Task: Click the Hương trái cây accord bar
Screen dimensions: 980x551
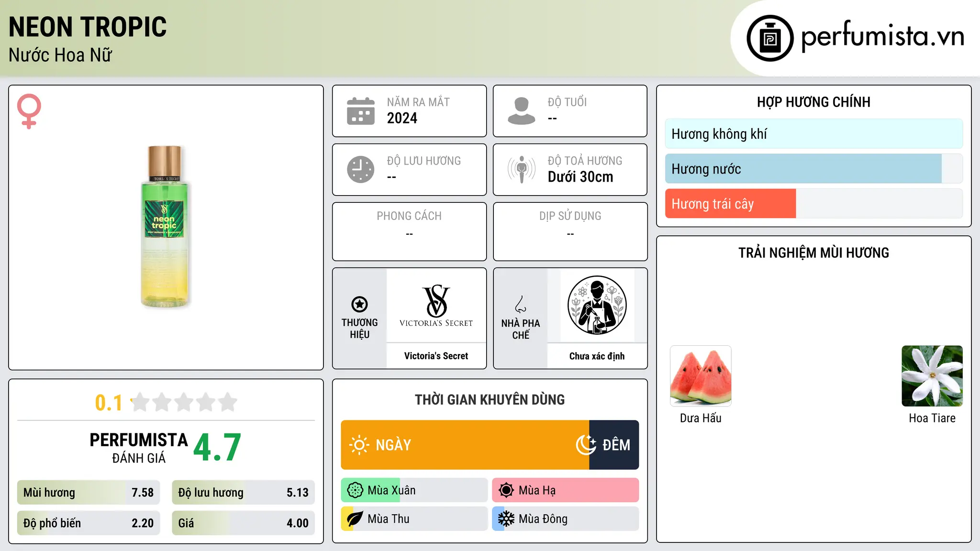Action: point(814,204)
